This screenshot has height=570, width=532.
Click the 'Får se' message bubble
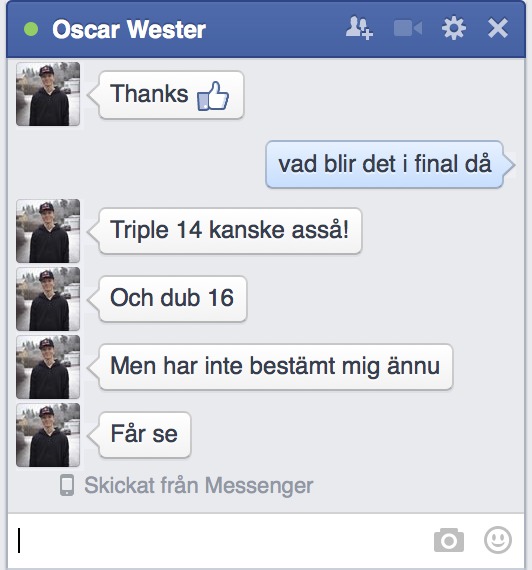pos(145,435)
